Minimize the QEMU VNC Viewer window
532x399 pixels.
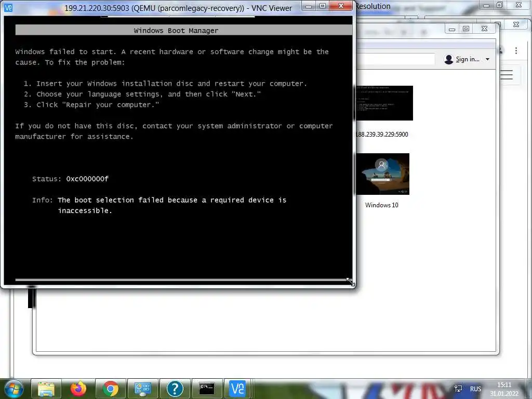(x=309, y=6)
